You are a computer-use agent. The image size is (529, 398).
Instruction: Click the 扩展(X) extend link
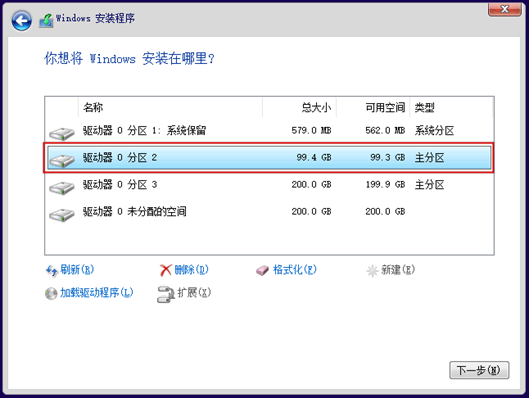194,292
